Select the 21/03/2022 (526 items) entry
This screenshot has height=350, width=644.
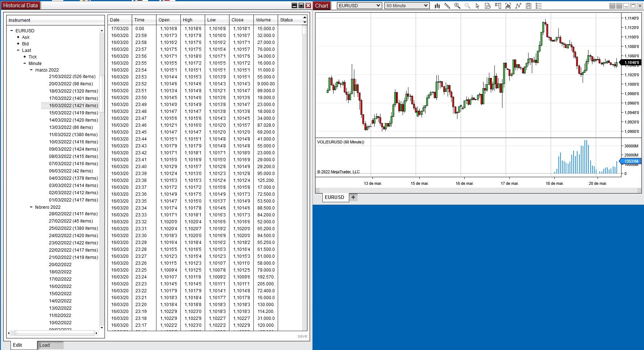tap(72, 77)
